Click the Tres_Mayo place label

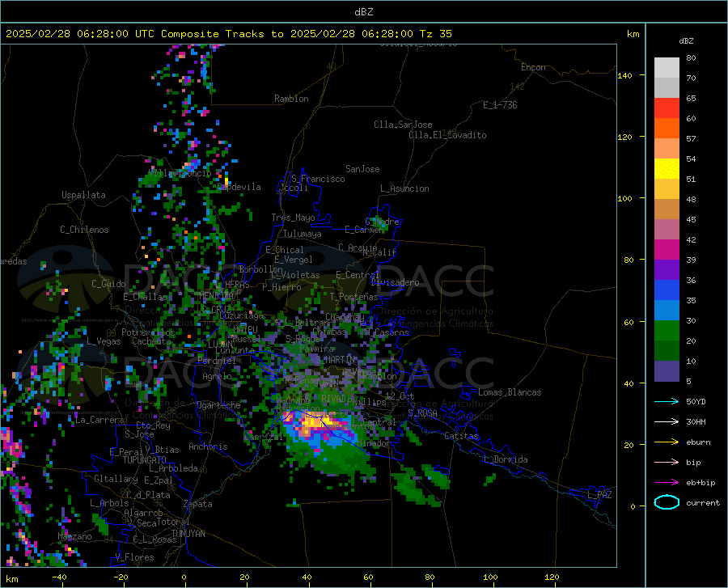point(293,218)
